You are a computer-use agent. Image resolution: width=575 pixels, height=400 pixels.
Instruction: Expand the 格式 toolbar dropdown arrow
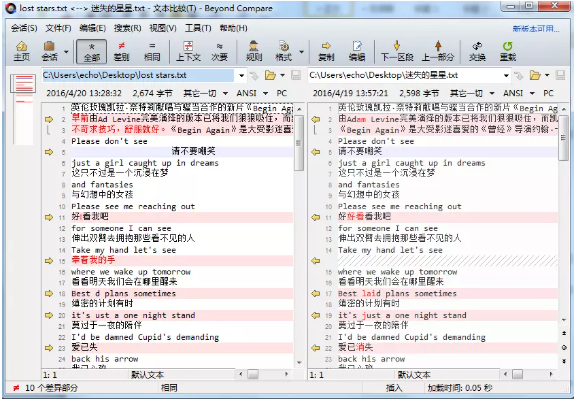301,52
